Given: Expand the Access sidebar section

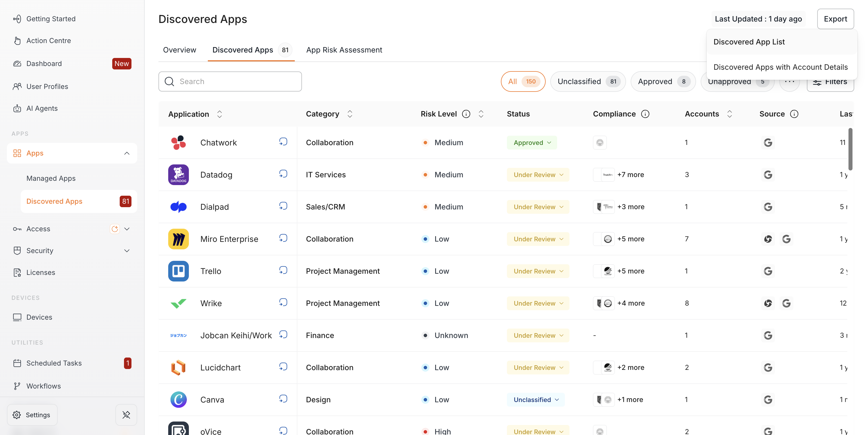Looking at the screenshot, I should pyautogui.click(x=127, y=229).
